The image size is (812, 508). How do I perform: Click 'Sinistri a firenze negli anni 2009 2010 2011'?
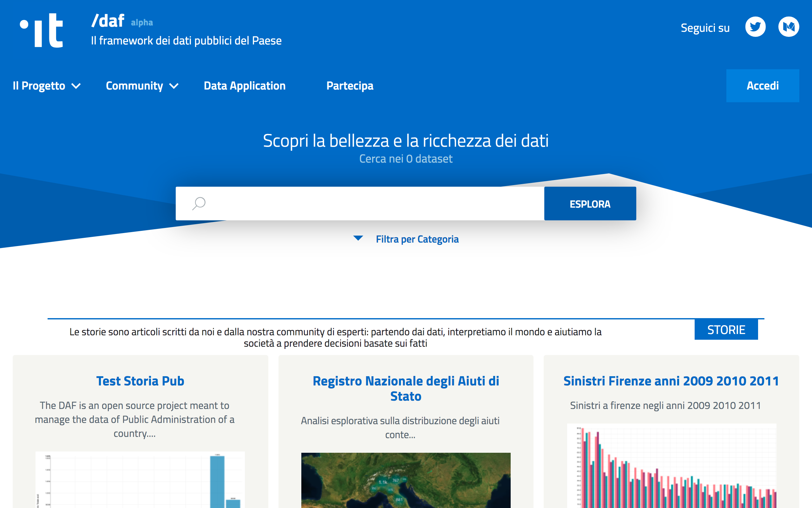(665, 405)
